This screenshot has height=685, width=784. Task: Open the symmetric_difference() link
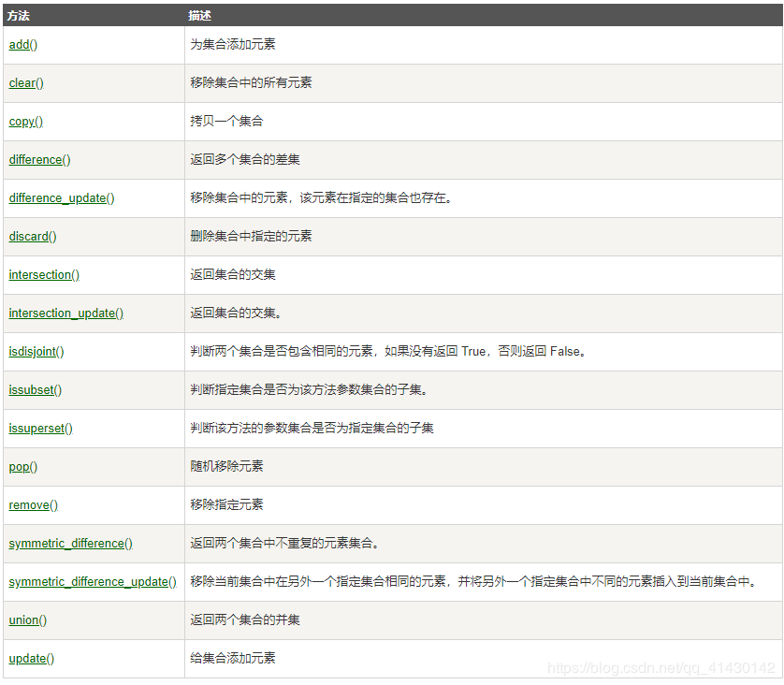coord(70,544)
